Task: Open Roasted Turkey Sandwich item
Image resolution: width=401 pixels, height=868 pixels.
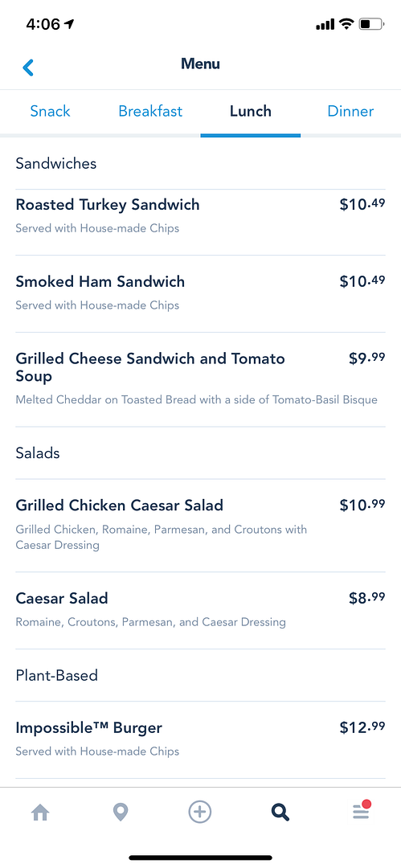Action: click(201, 216)
